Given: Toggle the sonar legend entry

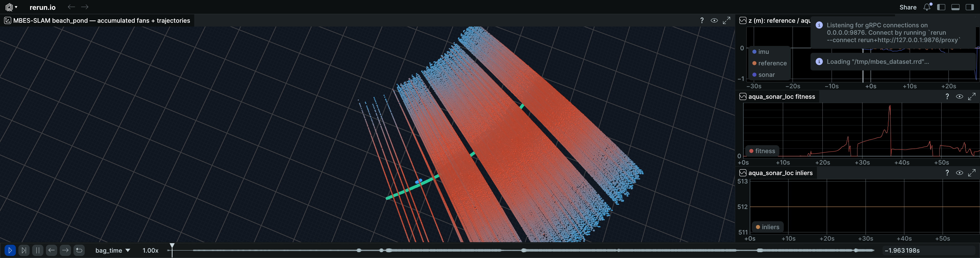Looking at the screenshot, I should [764, 75].
